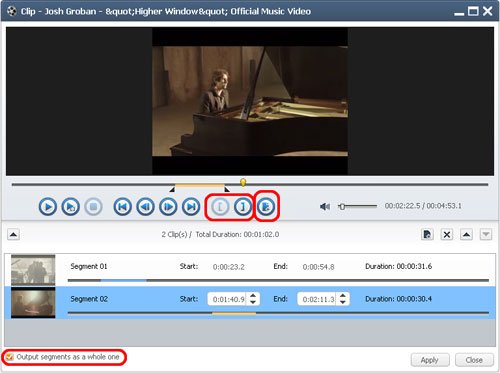500x373 pixels.
Task: Click the video preview of the pianist
Action: 250,101
